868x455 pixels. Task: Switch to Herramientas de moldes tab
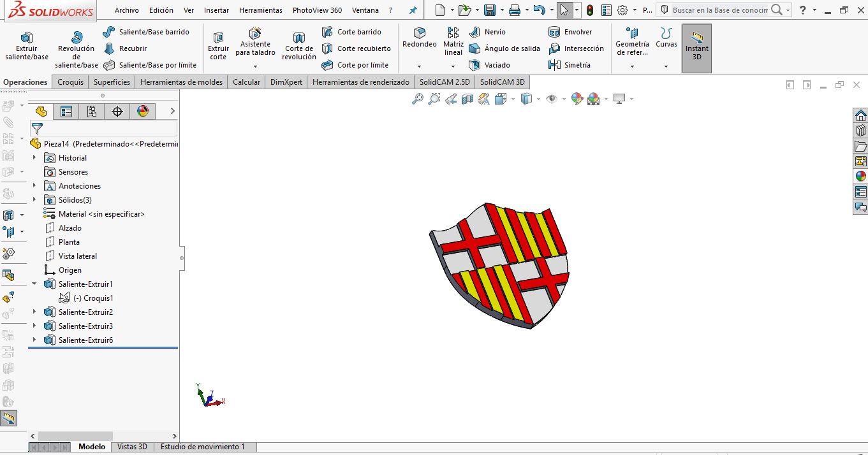tap(182, 82)
